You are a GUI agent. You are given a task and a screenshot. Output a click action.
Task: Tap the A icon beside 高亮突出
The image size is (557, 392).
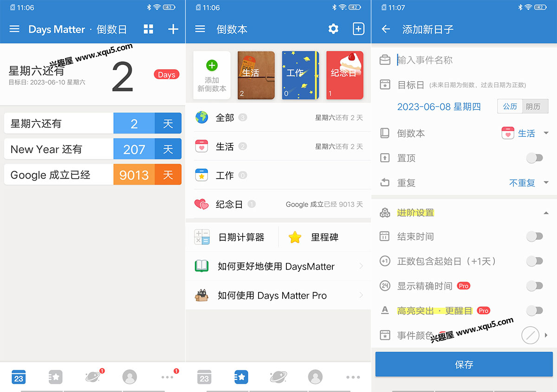click(x=385, y=310)
